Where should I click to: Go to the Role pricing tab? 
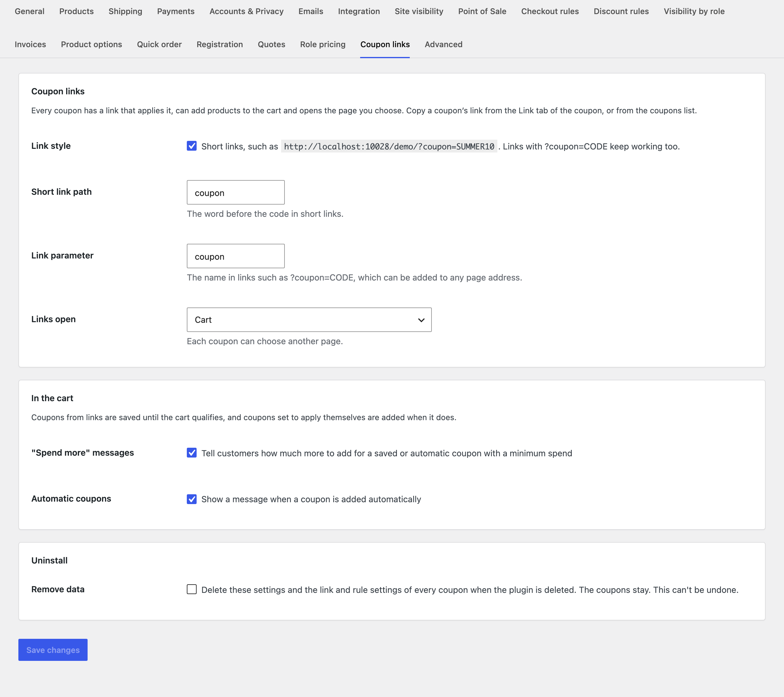pos(322,44)
